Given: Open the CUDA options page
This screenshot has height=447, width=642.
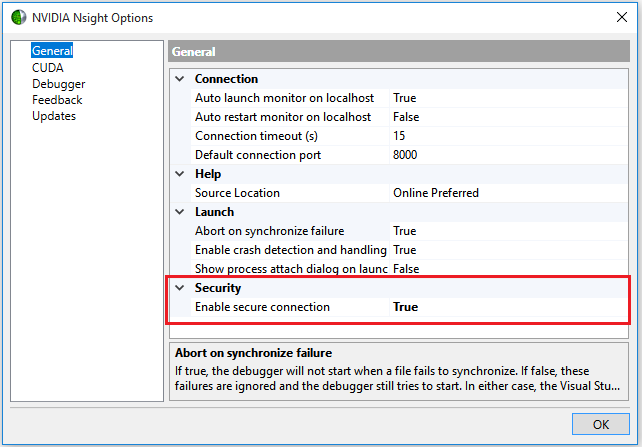Looking at the screenshot, I should [47, 68].
